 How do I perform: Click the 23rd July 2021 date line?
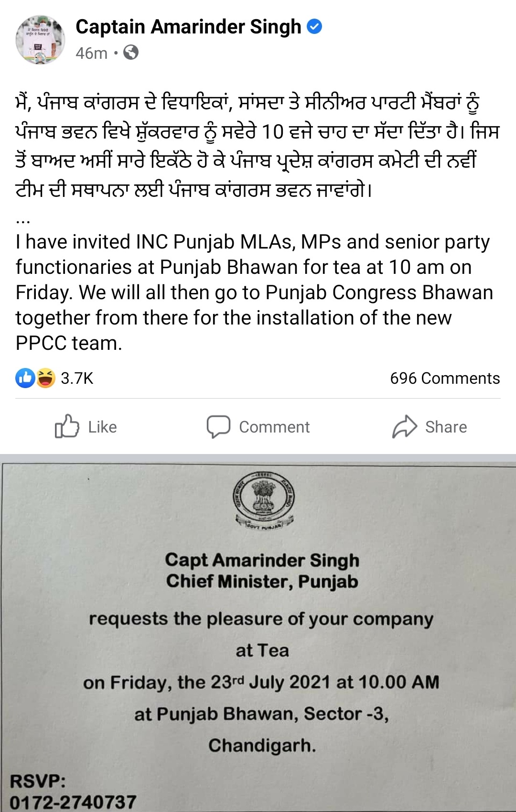261,682
